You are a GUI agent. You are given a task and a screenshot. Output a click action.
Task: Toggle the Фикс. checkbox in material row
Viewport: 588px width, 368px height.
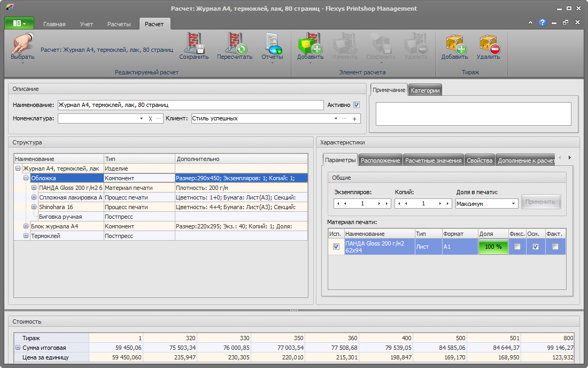click(x=517, y=247)
